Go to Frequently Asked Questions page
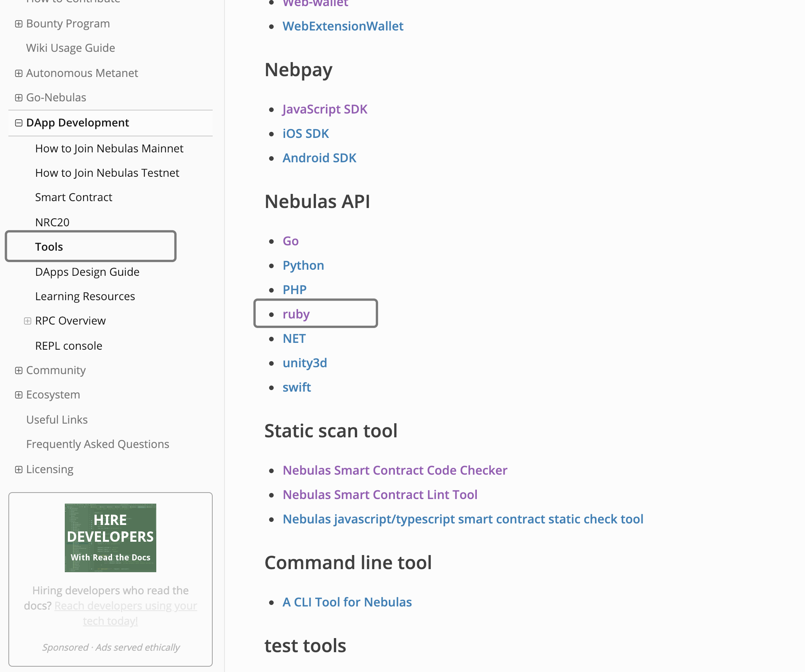The image size is (805, 672). [98, 444]
